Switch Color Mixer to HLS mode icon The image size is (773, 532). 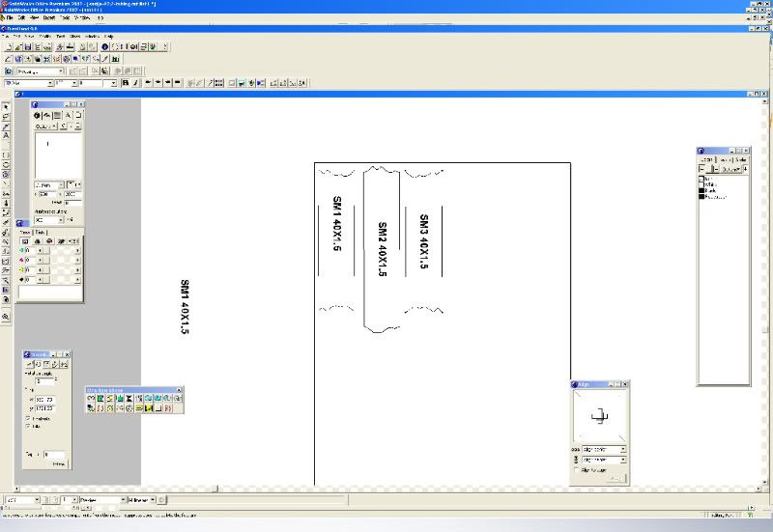coord(49,241)
